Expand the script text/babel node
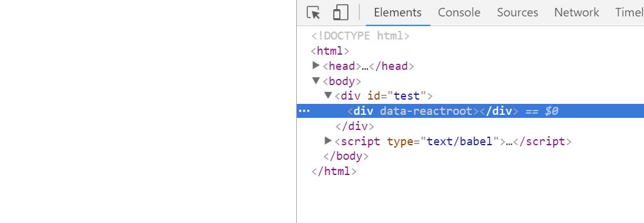Screen dimensions: 644x223 pyautogui.click(x=328, y=141)
